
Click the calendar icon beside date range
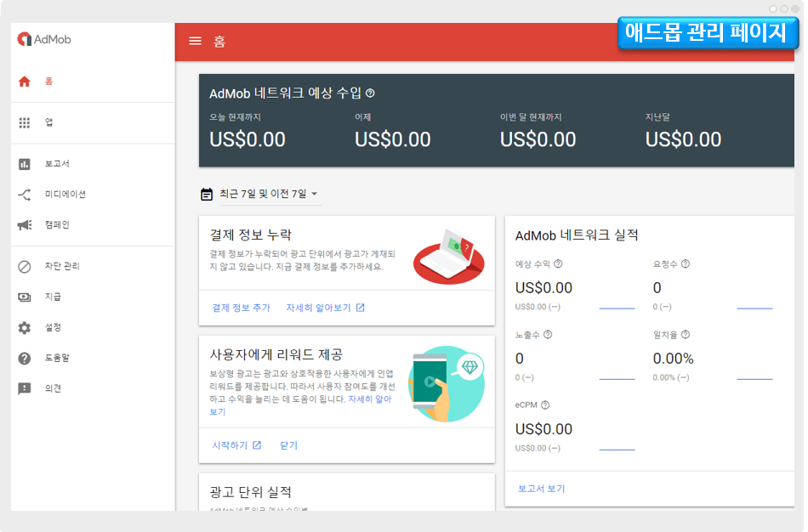click(x=207, y=194)
